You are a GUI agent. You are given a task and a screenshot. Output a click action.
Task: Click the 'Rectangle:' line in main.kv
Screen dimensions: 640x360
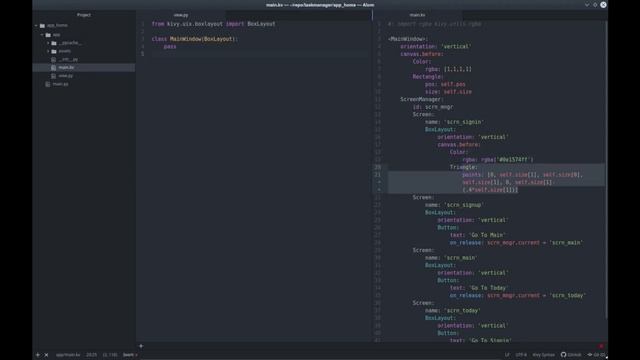point(428,77)
